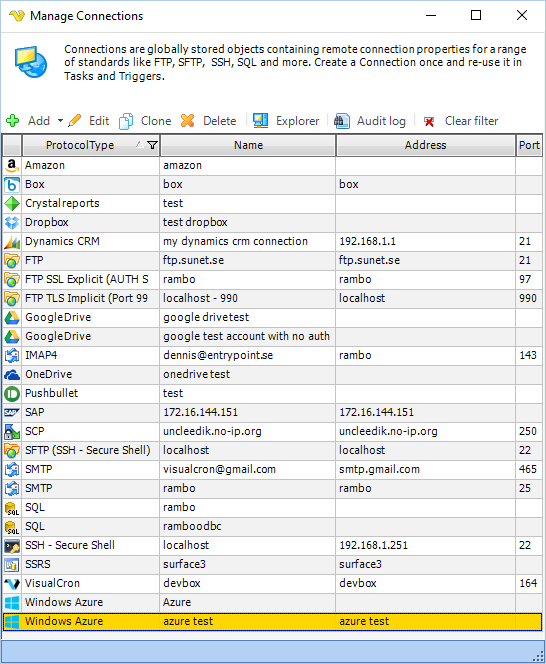
Task: Click the Dynamics CRM row icon
Action: 12,241
